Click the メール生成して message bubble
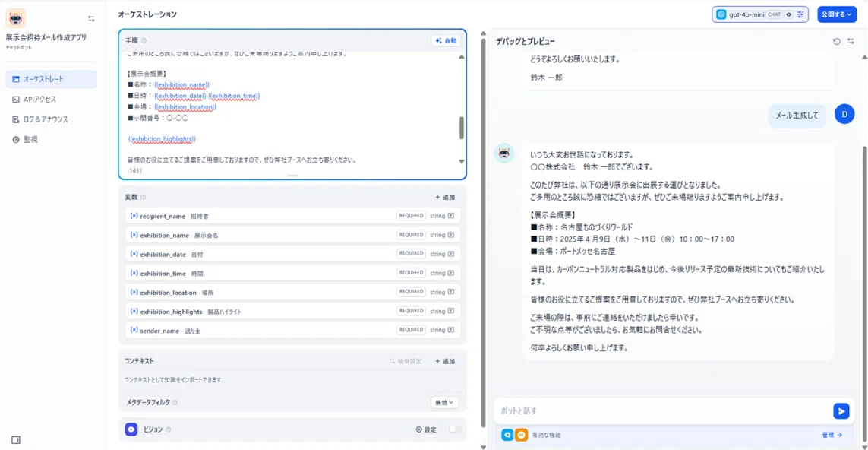 pos(797,116)
